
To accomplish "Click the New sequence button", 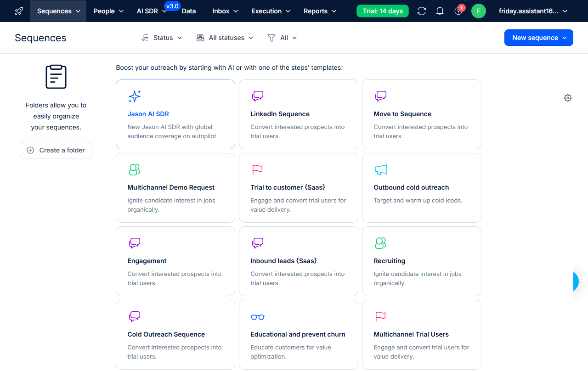I will tap(538, 38).
